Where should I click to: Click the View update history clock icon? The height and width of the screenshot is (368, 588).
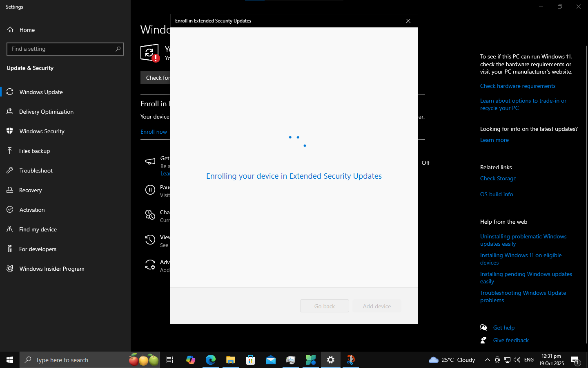point(150,240)
